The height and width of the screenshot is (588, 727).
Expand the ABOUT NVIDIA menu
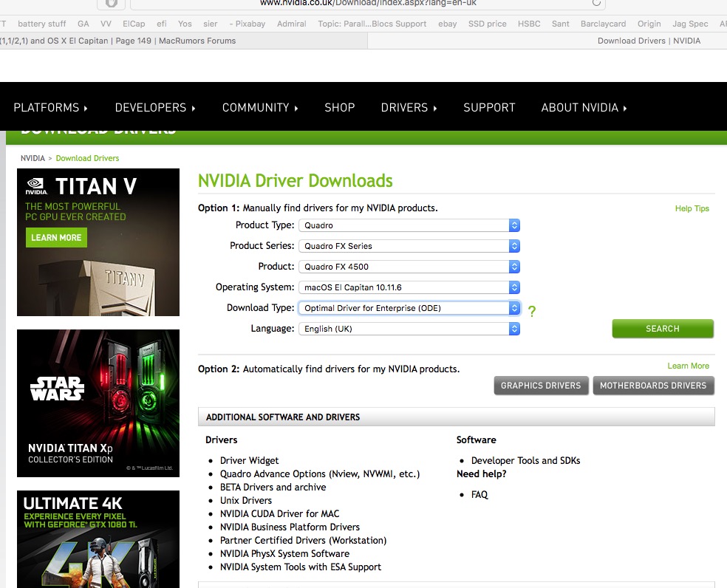[x=584, y=108]
